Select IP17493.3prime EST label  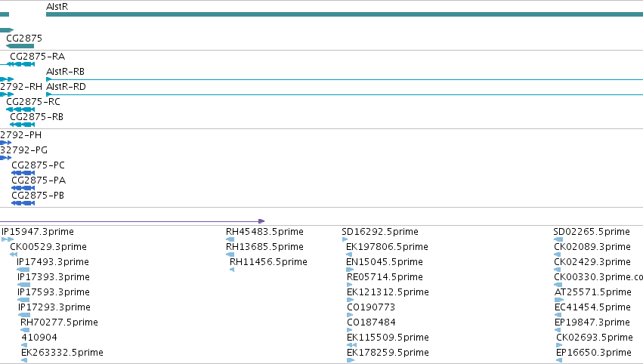(53, 262)
